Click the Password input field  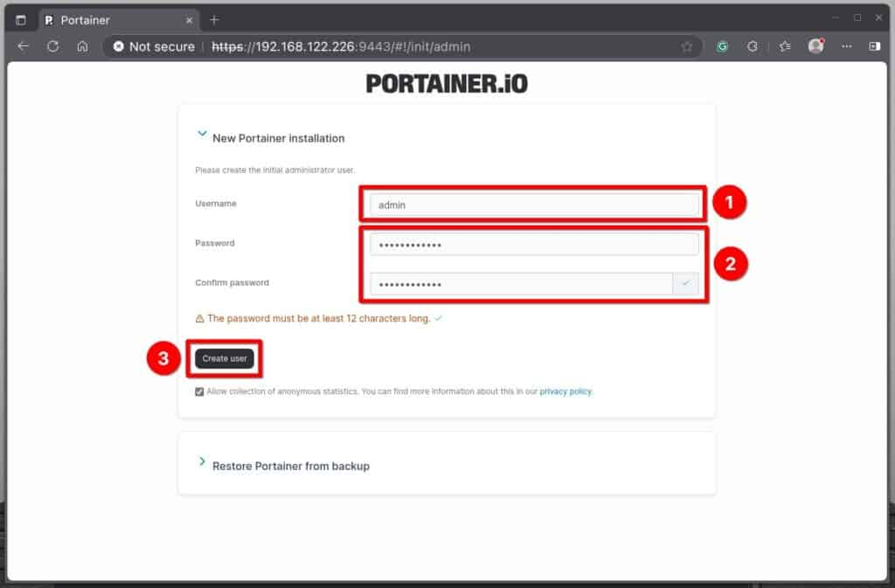point(534,245)
